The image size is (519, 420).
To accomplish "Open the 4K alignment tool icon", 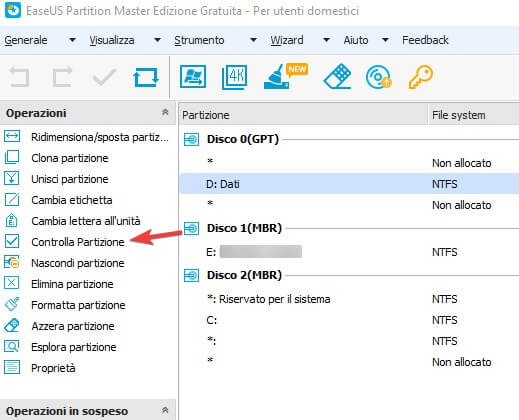I will point(235,77).
